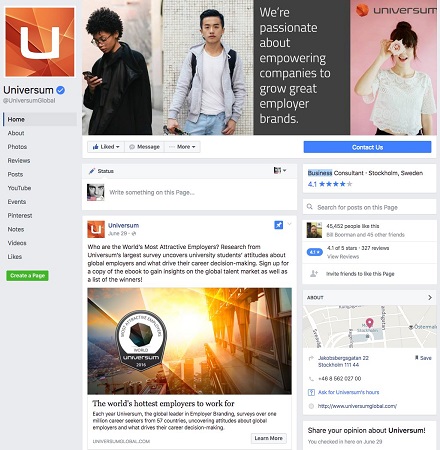The image size is (440, 450).
Task: Click the blue Contact Us button
Action: (367, 147)
